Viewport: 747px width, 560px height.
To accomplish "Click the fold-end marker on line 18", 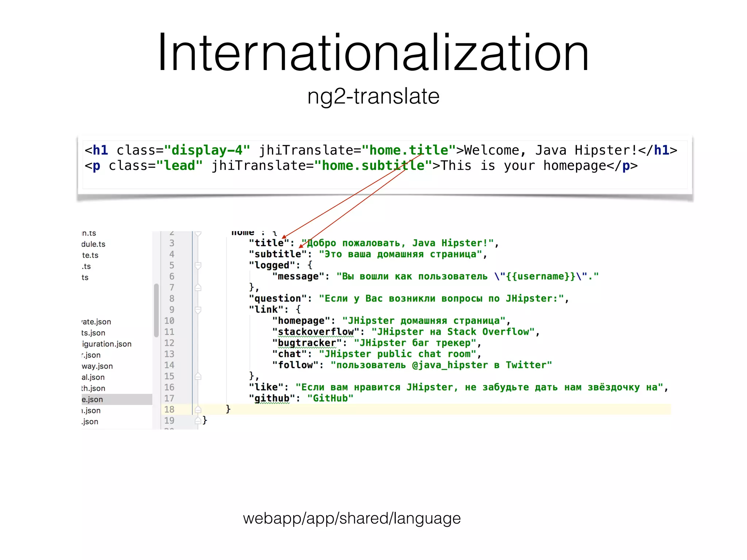I will 198,409.
